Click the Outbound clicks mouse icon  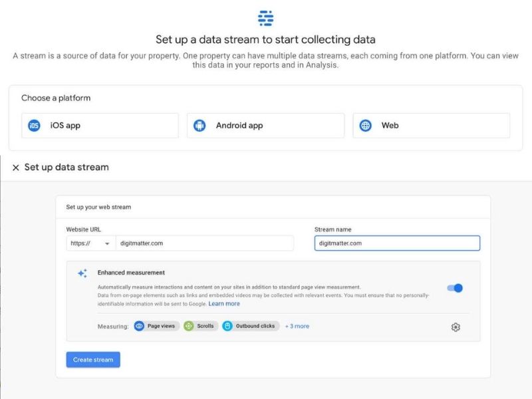coord(227,326)
